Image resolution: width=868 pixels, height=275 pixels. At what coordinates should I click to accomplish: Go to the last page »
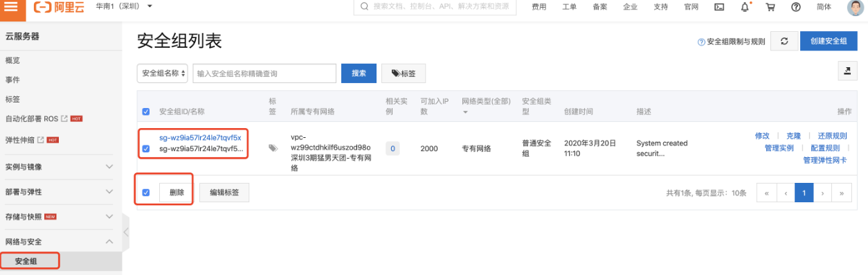842,193
